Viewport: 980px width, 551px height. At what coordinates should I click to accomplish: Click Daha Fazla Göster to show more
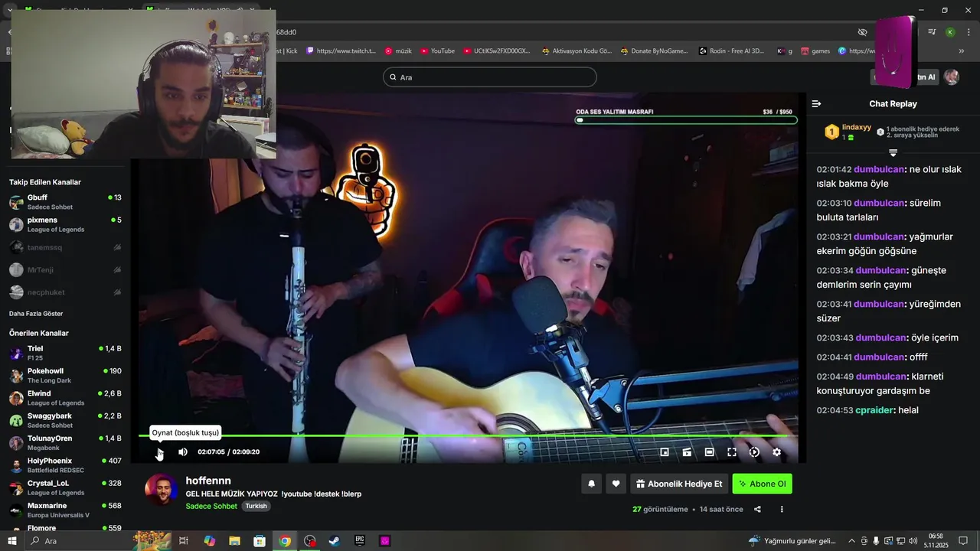pos(36,314)
